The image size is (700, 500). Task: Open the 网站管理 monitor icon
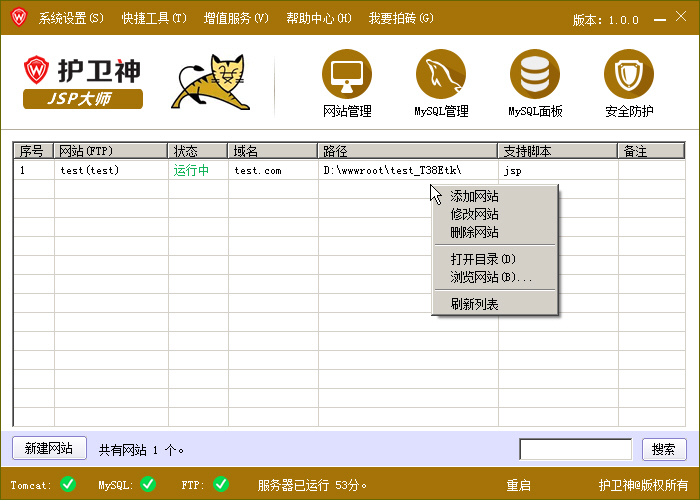(x=347, y=74)
